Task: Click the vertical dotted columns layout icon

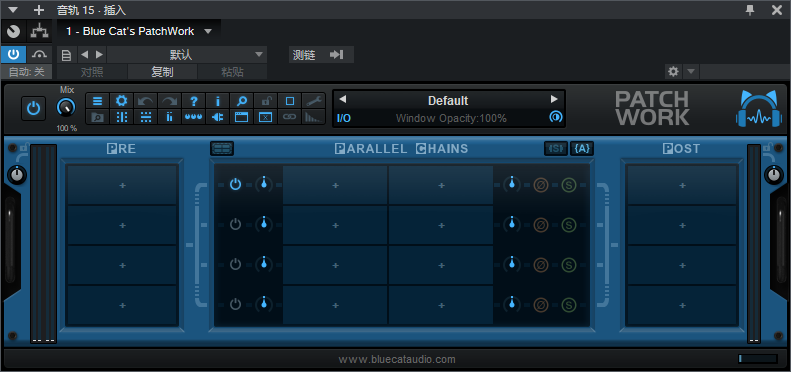Action: pyautogui.click(x=122, y=117)
